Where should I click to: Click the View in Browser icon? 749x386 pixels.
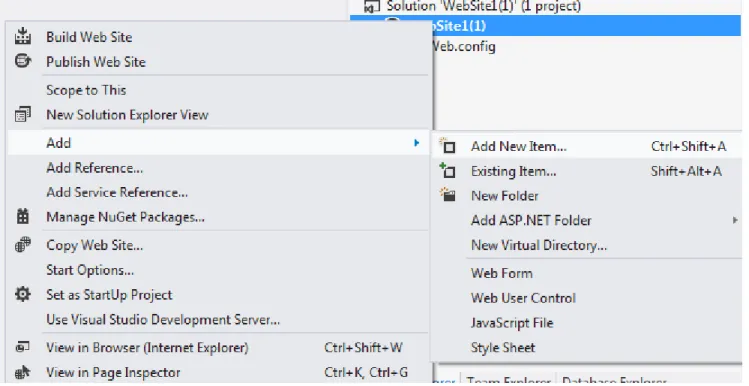[x=22, y=347]
